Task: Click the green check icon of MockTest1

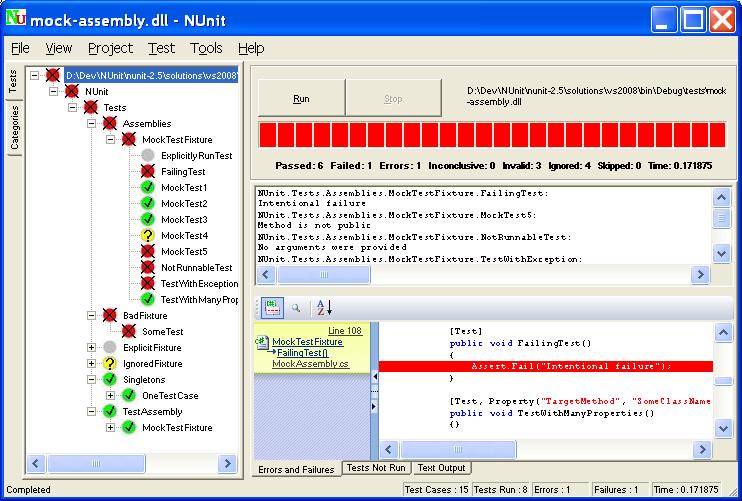Action: coord(148,187)
